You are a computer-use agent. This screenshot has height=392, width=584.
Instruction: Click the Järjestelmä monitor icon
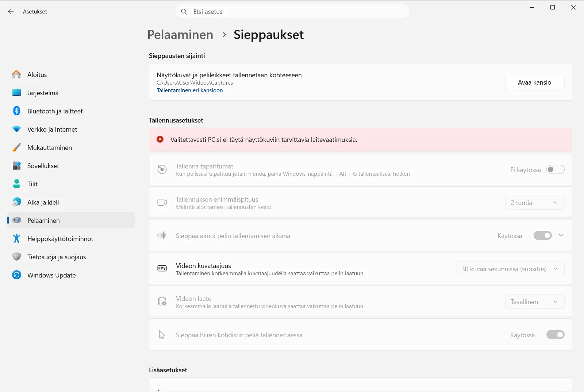tap(16, 93)
